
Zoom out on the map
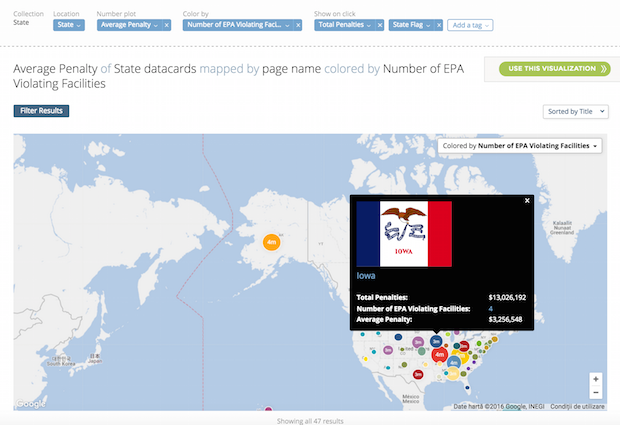pos(596,393)
